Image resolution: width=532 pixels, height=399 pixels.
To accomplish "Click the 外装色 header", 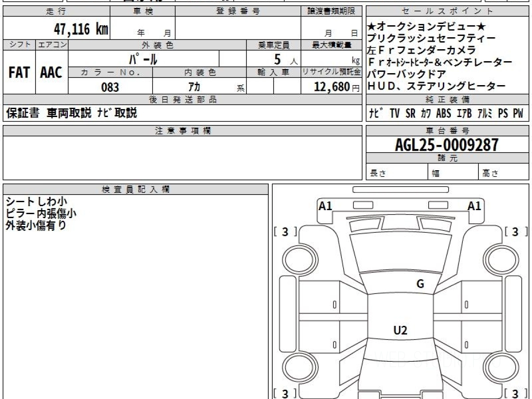I will point(157,45).
